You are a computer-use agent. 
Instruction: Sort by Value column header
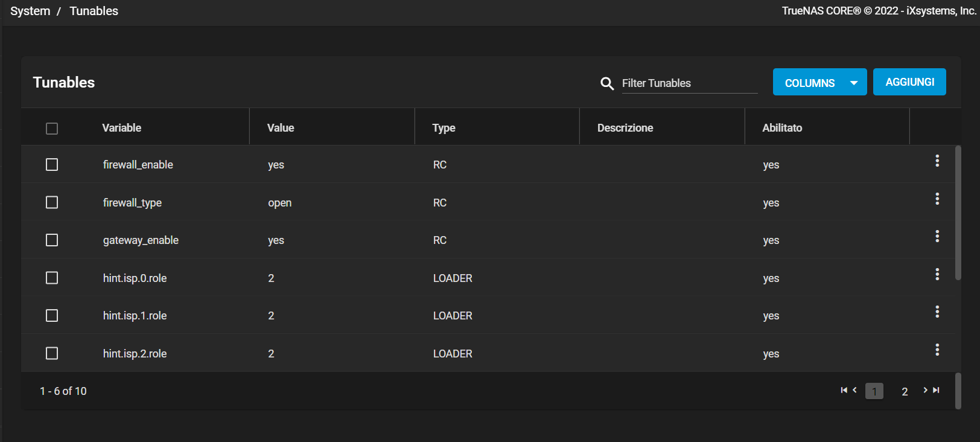tap(281, 128)
